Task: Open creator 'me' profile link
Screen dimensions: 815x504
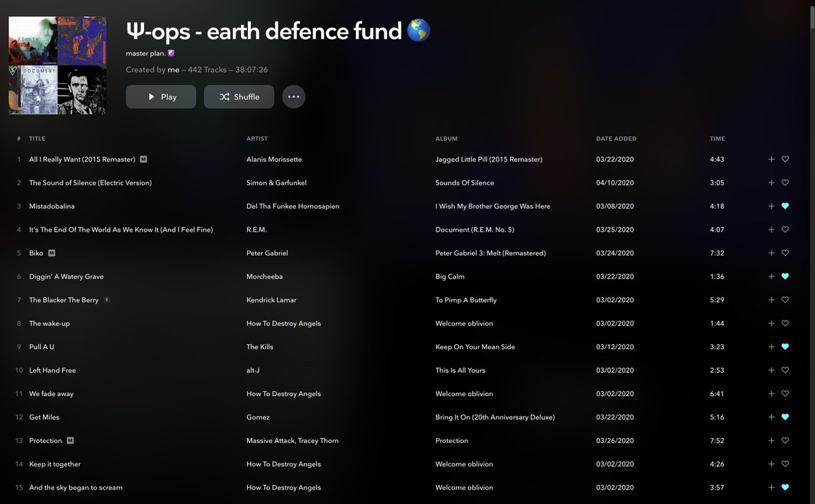Action: pyautogui.click(x=174, y=70)
